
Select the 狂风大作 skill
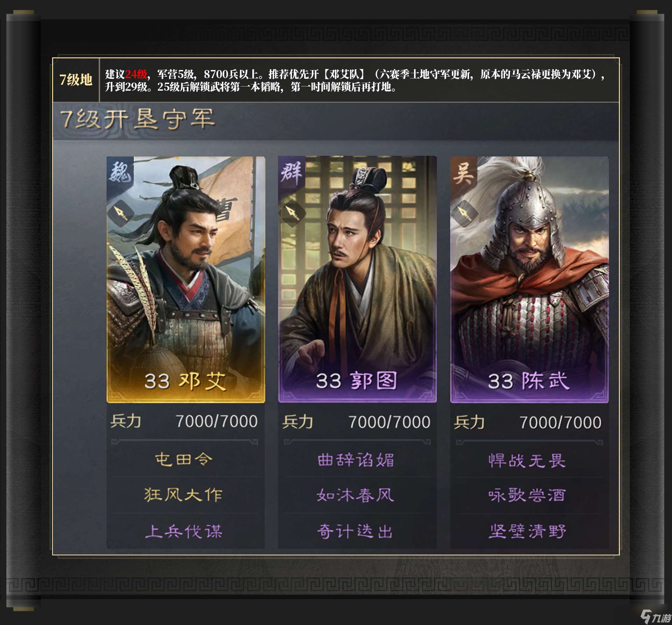point(184,495)
